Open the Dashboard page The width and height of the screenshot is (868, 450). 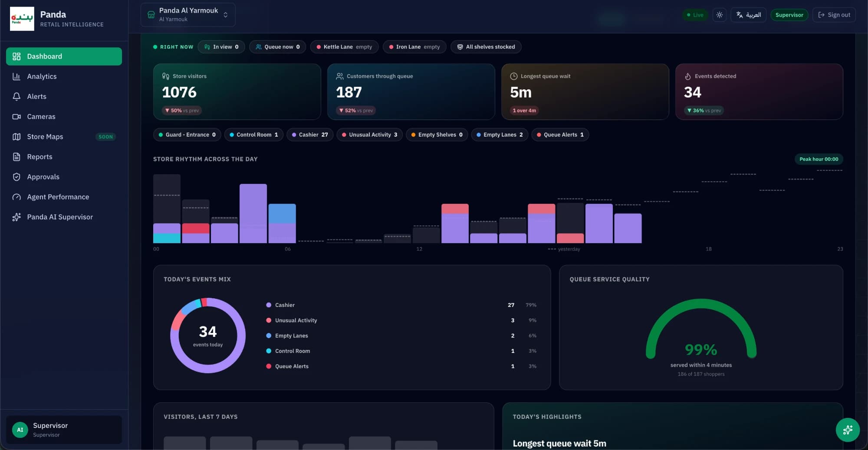click(64, 56)
